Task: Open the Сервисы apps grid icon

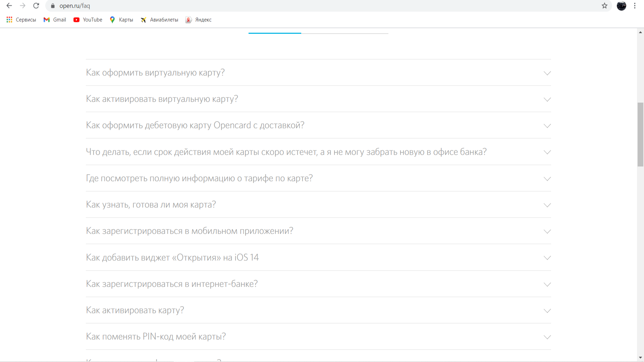Action: click(9, 20)
